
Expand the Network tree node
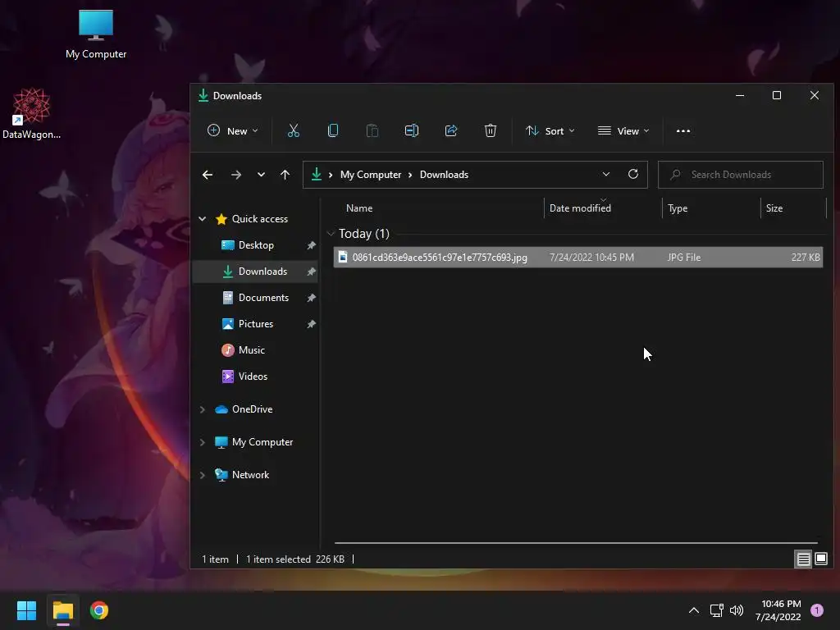pyautogui.click(x=203, y=475)
